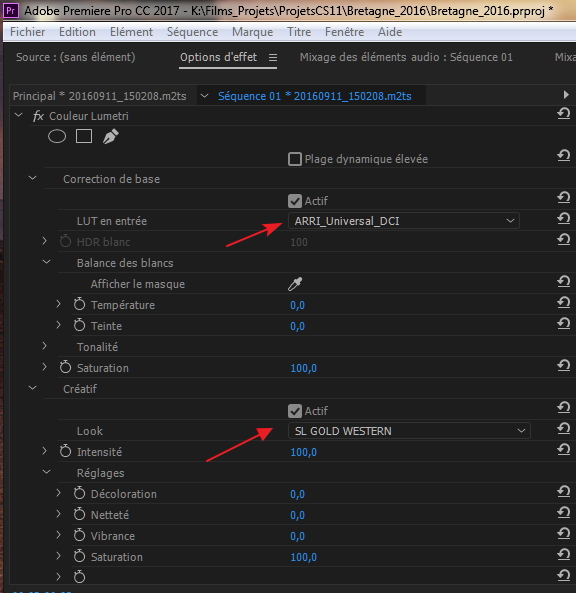Open the Edition menu
Image resolution: width=576 pixels, height=593 pixels.
click(77, 32)
